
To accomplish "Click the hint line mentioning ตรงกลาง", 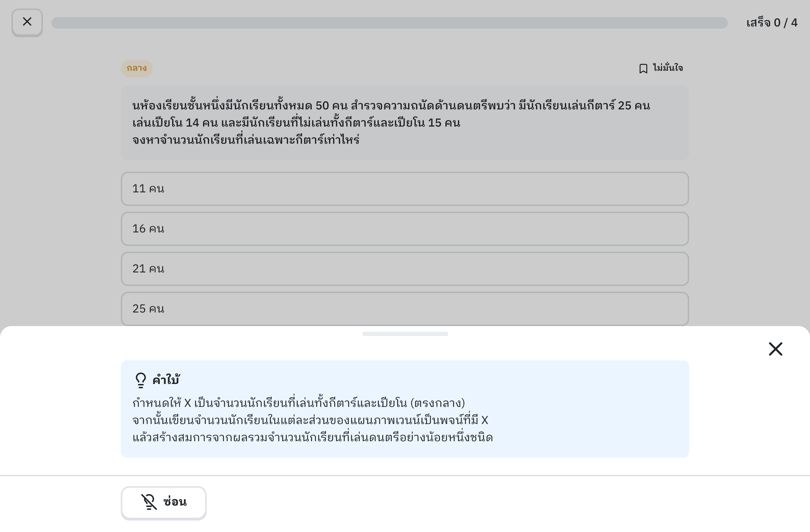I will click(298, 403).
